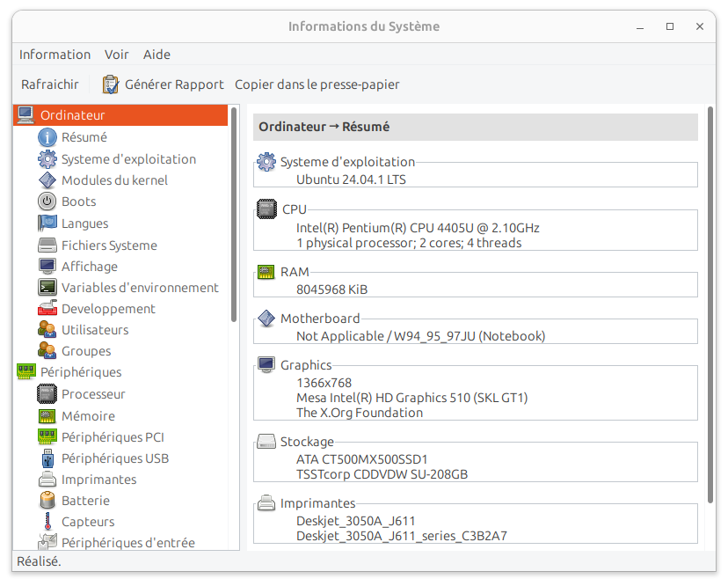Image resolution: width=728 pixels, height=586 pixels.
Task: Click Générer Rapport button label
Action: (174, 84)
